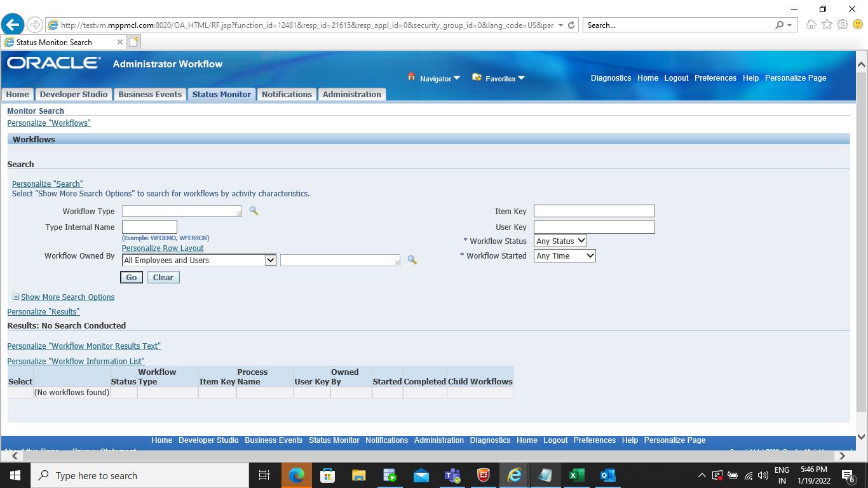Click the Favorites folder icon

pos(477,78)
